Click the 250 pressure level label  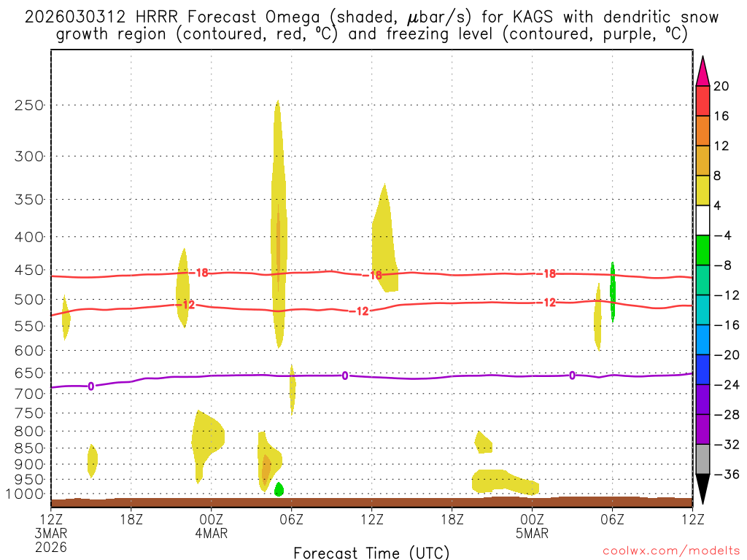click(29, 105)
